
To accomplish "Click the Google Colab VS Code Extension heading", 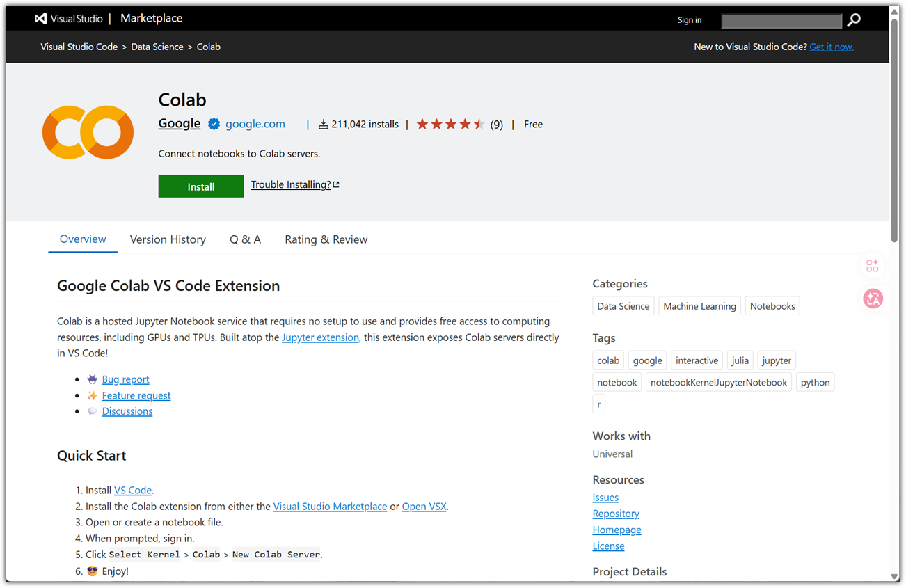I will [x=168, y=286].
